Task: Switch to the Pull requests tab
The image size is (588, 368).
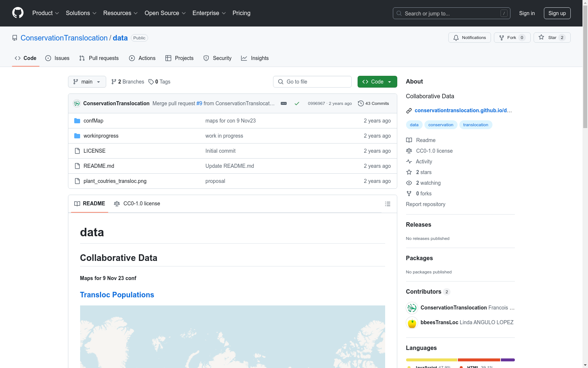Action: pyautogui.click(x=99, y=58)
